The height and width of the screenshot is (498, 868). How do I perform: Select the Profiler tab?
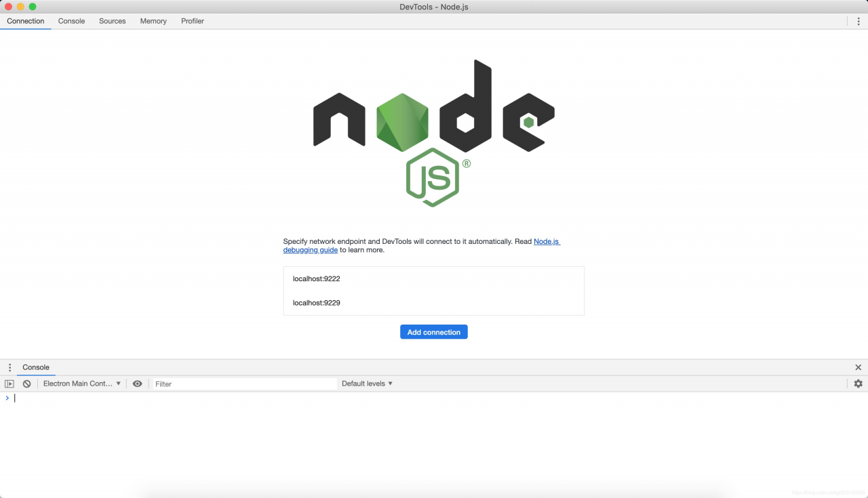click(193, 21)
